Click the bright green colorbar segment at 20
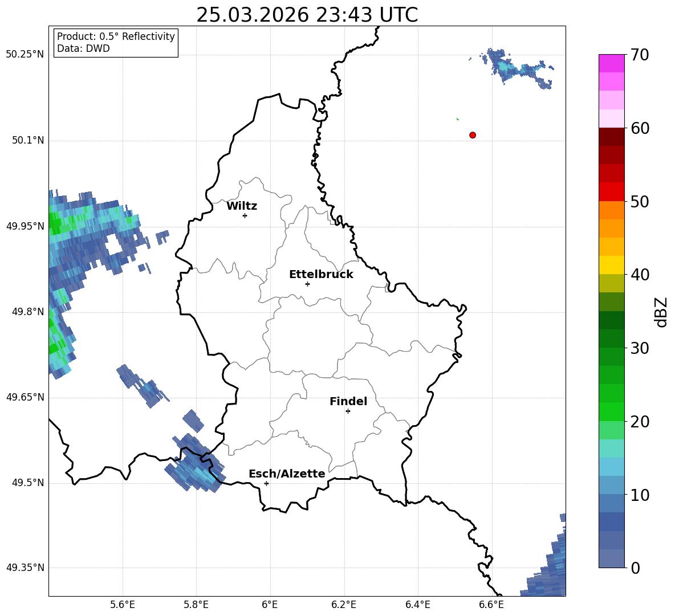This screenshot has width=675, height=616. [x=611, y=411]
